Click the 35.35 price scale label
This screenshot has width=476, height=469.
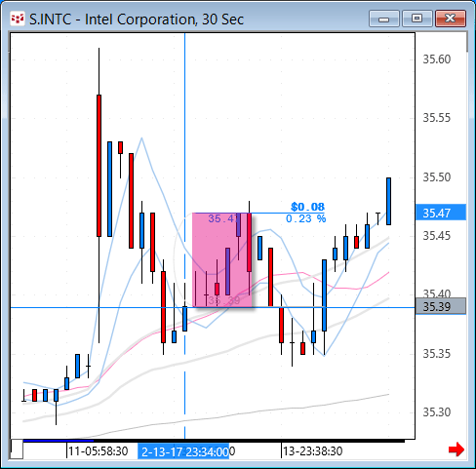pyautogui.click(x=437, y=354)
